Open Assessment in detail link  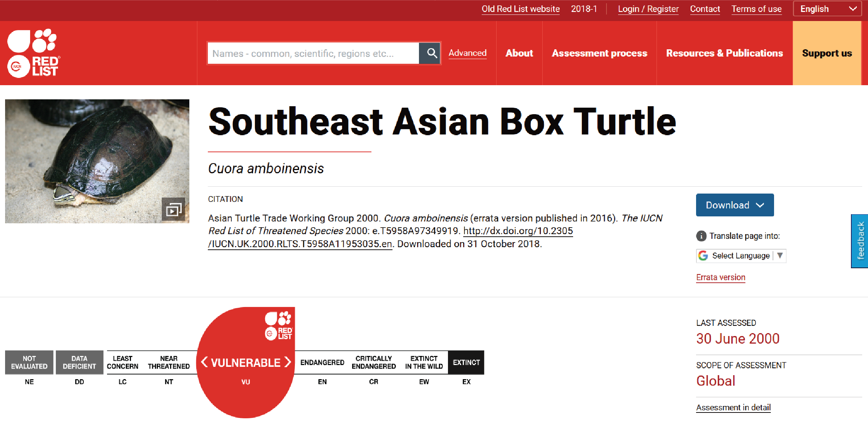click(733, 407)
